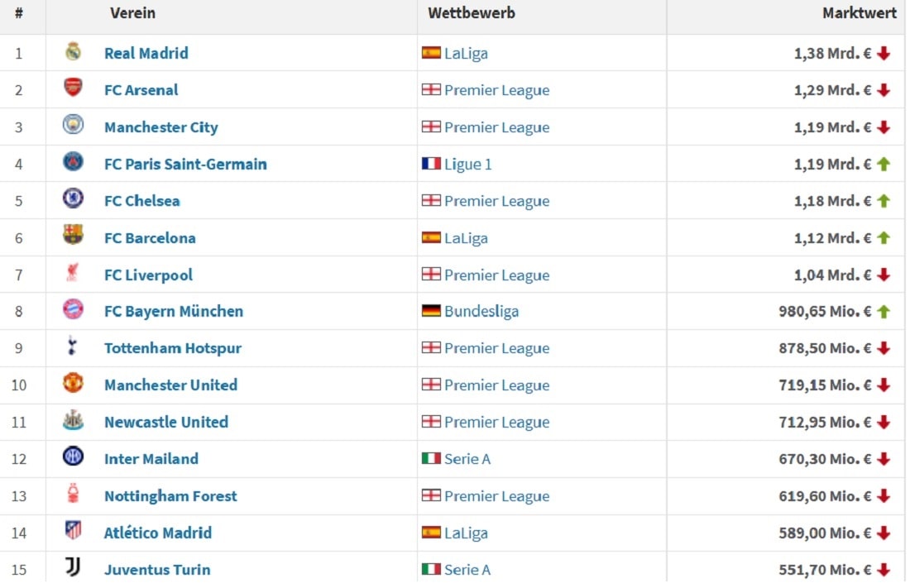The height and width of the screenshot is (588, 910).
Task: Sort table by Verein column header
Action: 132,13
